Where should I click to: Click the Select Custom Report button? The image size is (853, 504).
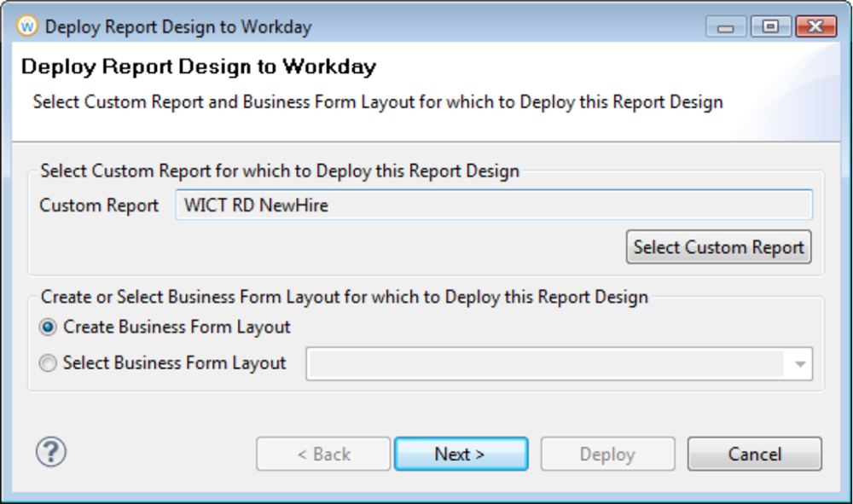click(718, 247)
